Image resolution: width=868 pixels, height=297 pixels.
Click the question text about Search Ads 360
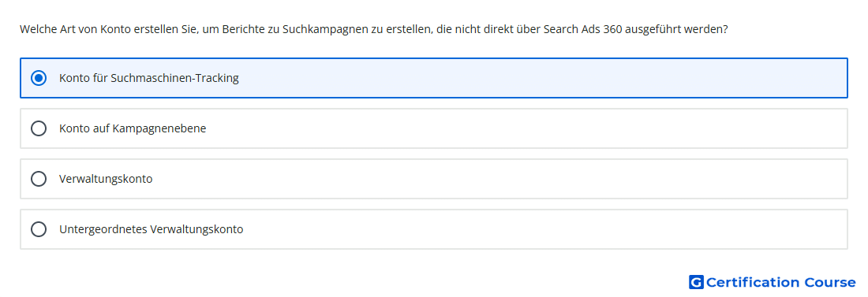point(374,29)
